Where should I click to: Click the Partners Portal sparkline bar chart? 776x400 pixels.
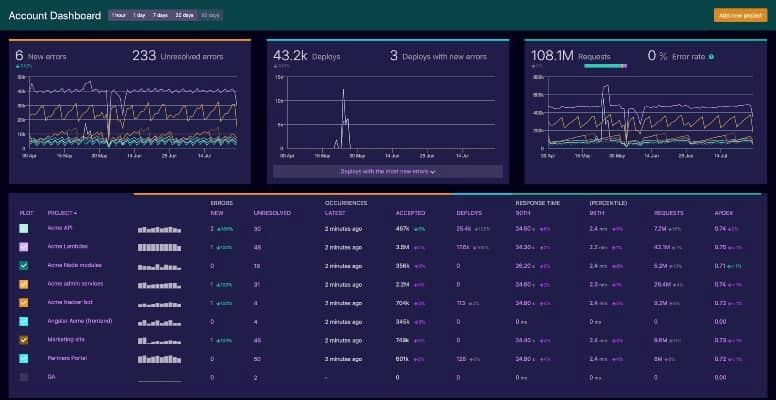click(159, 358)
